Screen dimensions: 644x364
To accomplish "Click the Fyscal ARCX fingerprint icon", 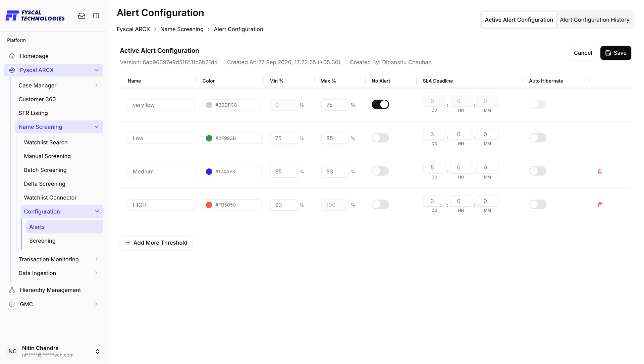I will click(12, 70).
